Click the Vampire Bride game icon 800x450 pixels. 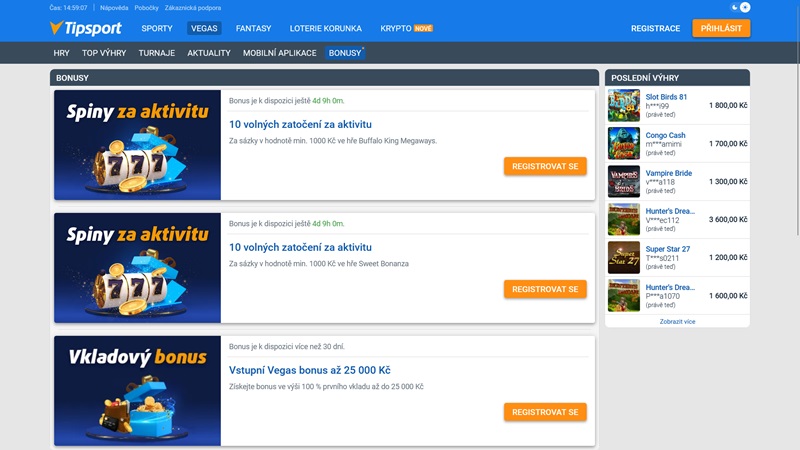coord(623,182)
